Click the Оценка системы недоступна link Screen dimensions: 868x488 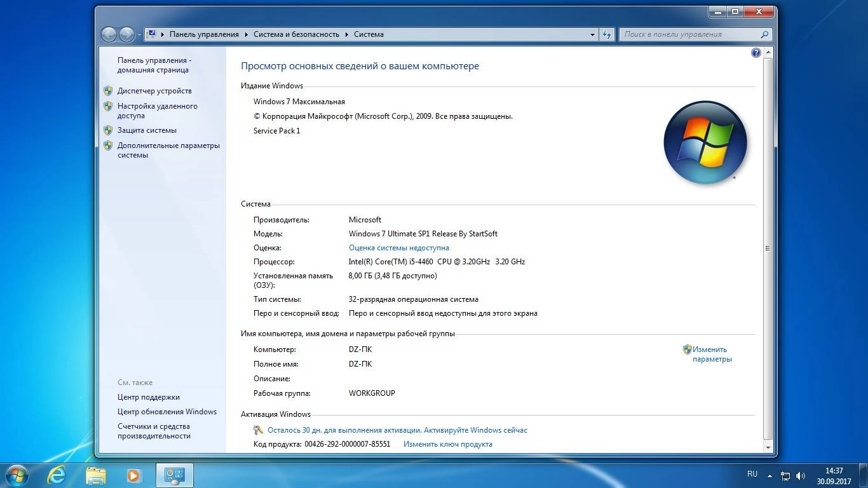tap(399, 248)
